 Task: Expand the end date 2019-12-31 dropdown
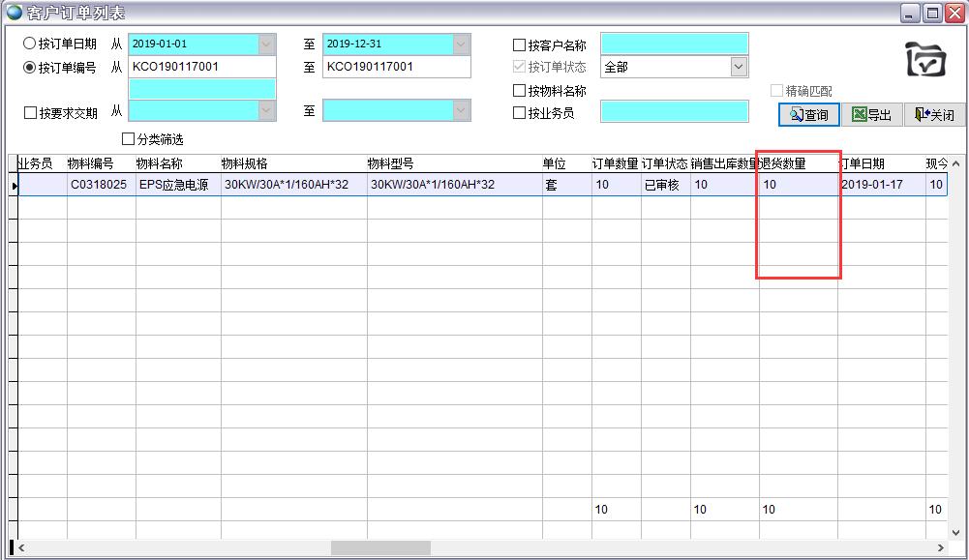pyautogui.click(x=462, y=44)
